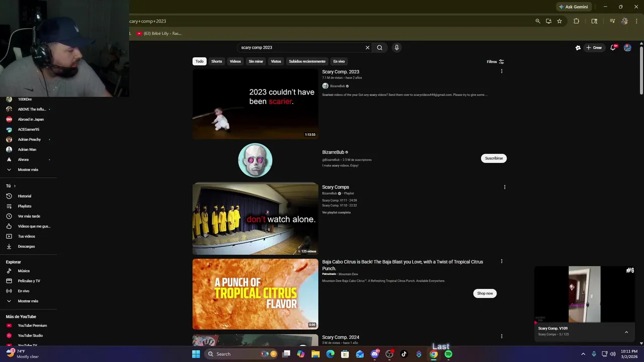Viewport: 644px width, 362px height.
Task: Open Chrome extensions puzzle icon
Action: pos(577,21)
